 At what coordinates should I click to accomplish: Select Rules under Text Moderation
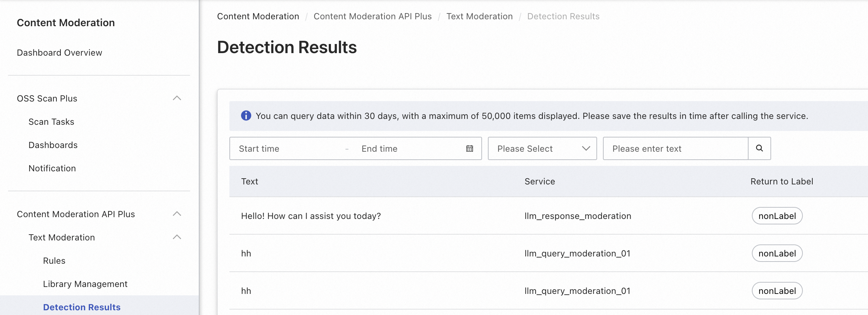coord(54,261)
